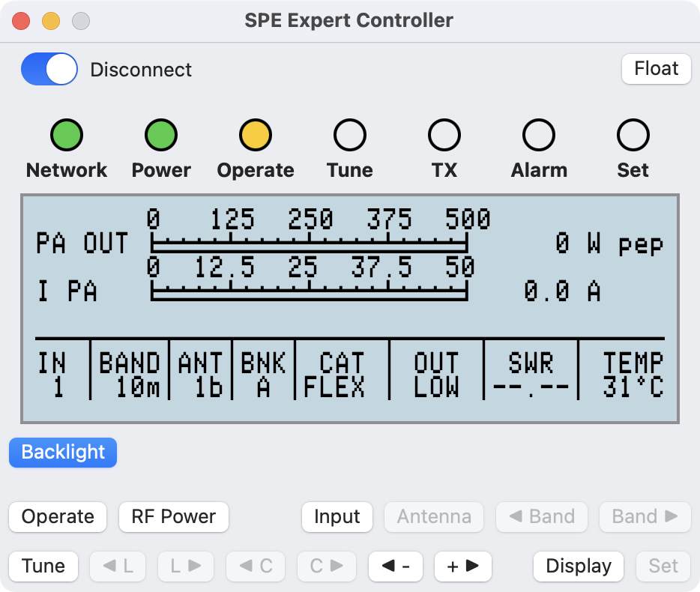Click the Tune status indicator circle

point(350,135)
